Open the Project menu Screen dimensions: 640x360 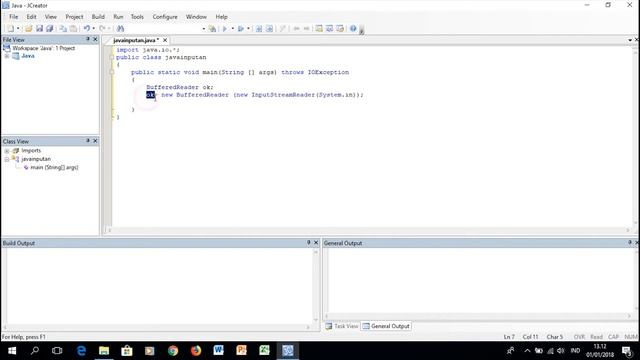74,17
